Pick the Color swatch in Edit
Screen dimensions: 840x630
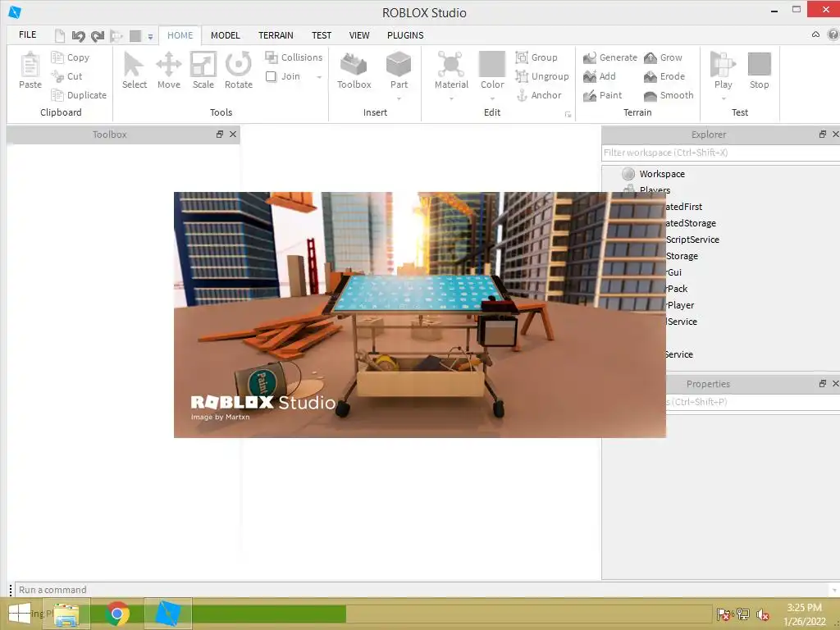(x=492, y=64)
